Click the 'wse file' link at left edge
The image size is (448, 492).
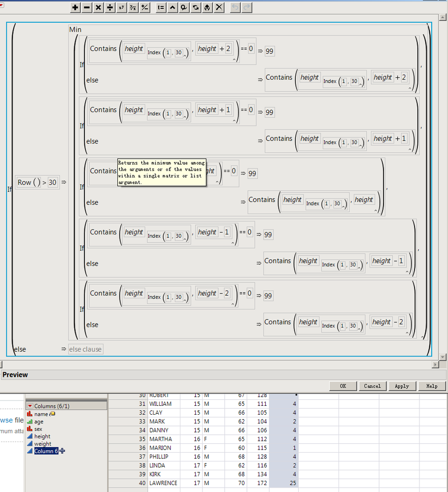[12, 420]
